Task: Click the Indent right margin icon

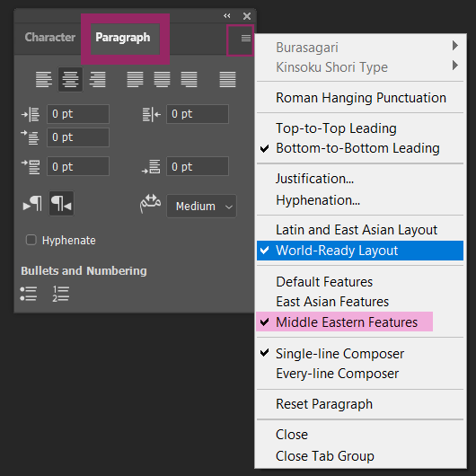Action: [x=152, y=114]
